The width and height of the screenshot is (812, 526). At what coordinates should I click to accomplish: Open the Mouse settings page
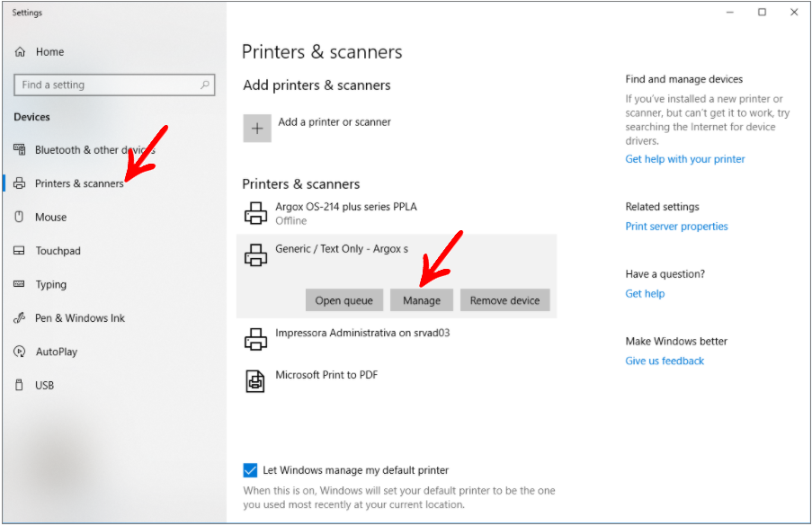pos(50,217)
